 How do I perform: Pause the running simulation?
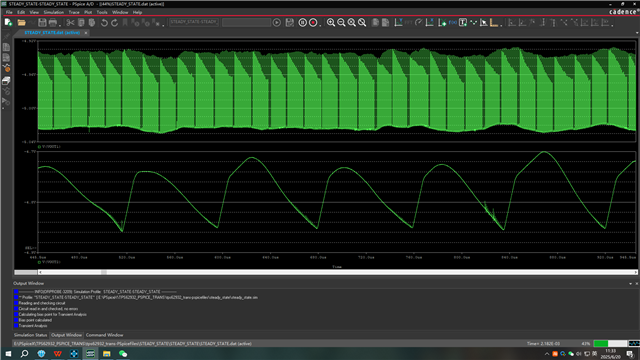point(302,22)
